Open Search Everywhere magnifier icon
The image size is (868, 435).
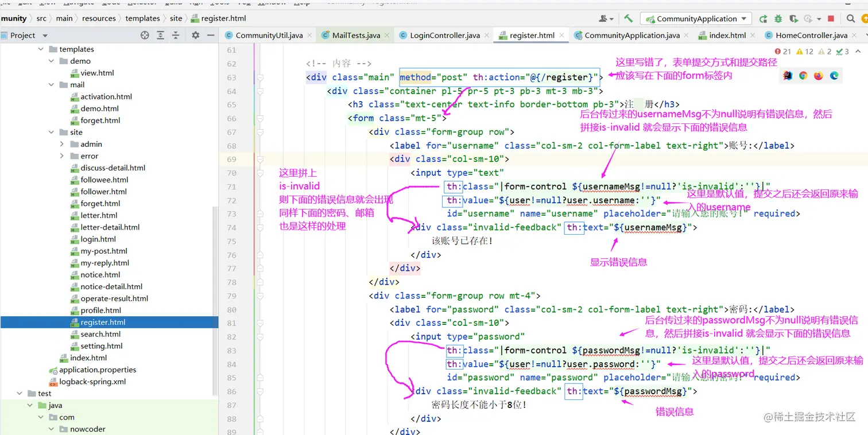pyautogui.click(x=851, y=18)
